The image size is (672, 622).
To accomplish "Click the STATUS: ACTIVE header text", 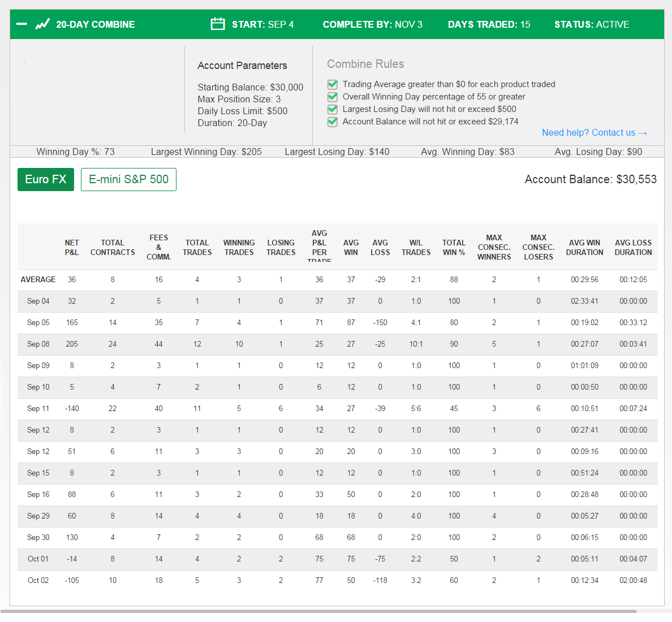I will click(x=592, y=24).
